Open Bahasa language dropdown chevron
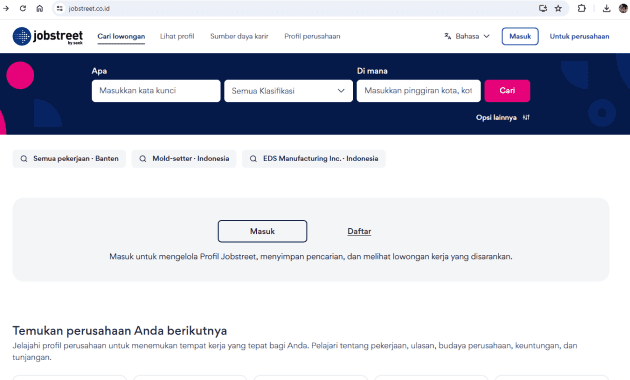Viewport: 630px width, 380px height. 487,36
